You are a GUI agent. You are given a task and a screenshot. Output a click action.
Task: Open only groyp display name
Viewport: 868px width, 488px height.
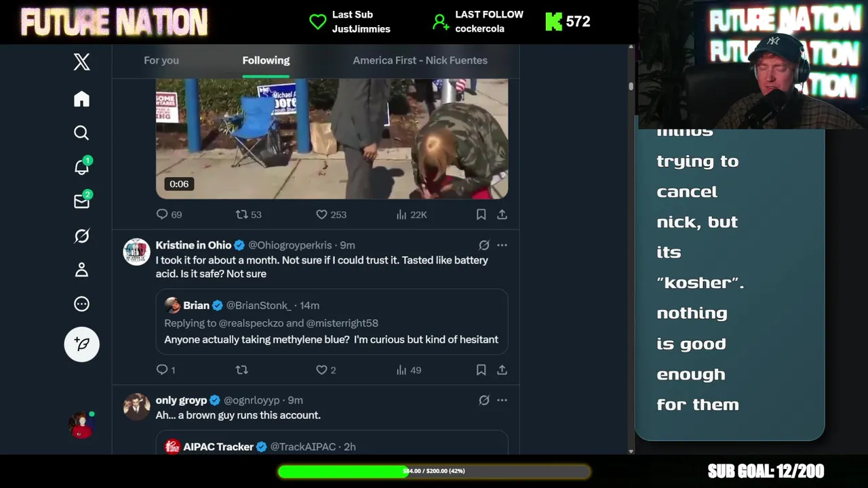181,401
